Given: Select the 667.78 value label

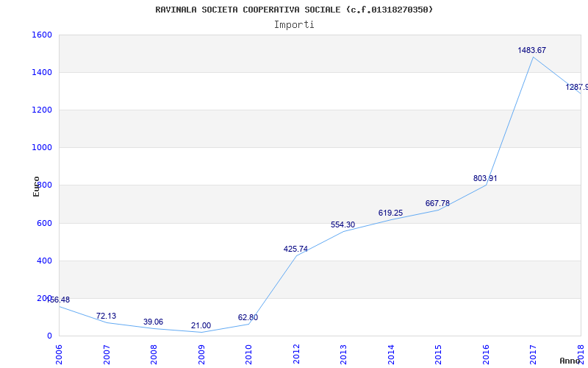Looking at the screenshot, I should tap(437, 203).
